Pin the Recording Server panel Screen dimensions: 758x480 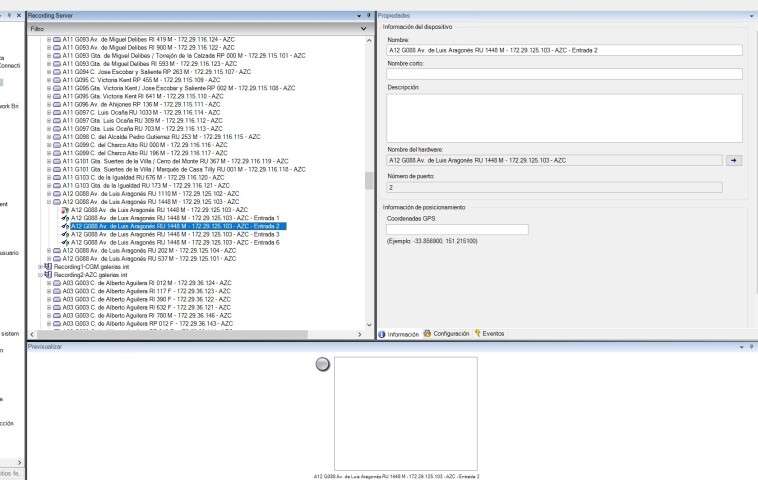(x=369, y=17)
